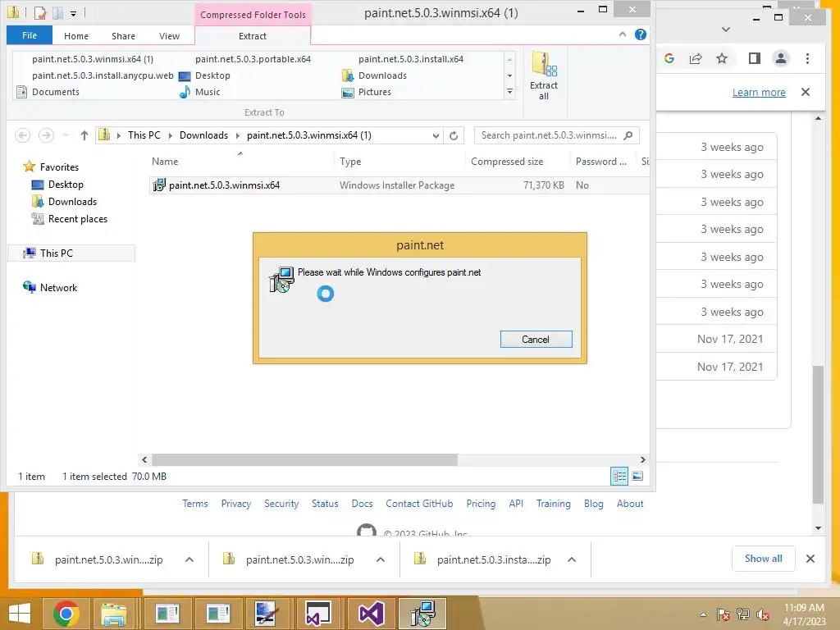Go back with Explorer back arrow
The width and height of the screenshot is (840, 630).
pyautogui.click(x=22, y=135)
